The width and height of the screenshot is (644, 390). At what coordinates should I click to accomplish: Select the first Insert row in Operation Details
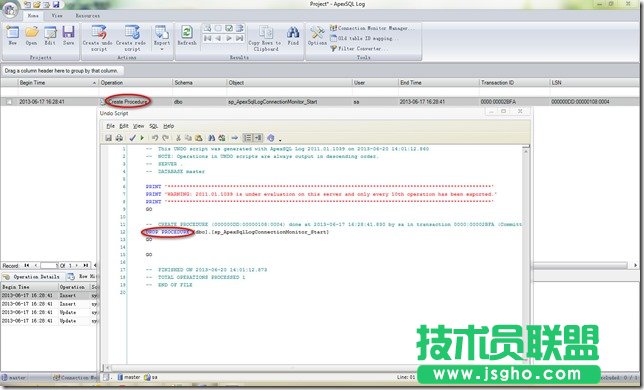(49, 295)
